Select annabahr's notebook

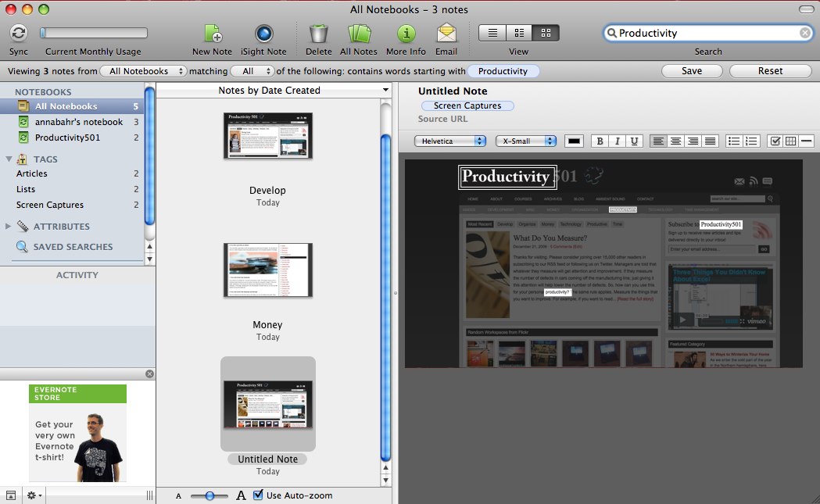coord(72,122)
